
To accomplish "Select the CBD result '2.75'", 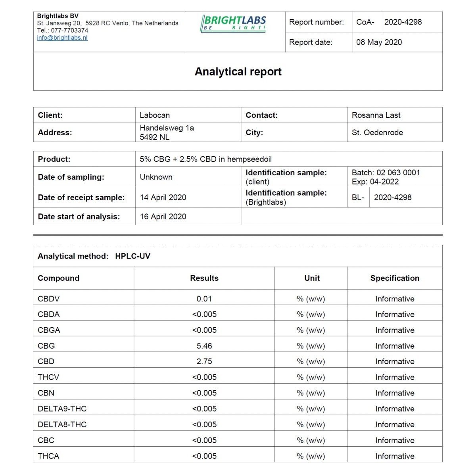I will click(x=204, y=362).
